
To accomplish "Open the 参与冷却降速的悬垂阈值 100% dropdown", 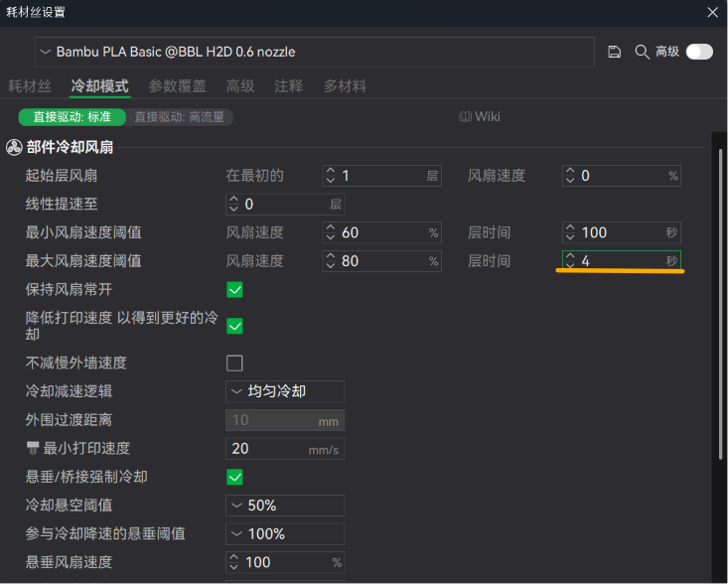I will coord(285,534).
